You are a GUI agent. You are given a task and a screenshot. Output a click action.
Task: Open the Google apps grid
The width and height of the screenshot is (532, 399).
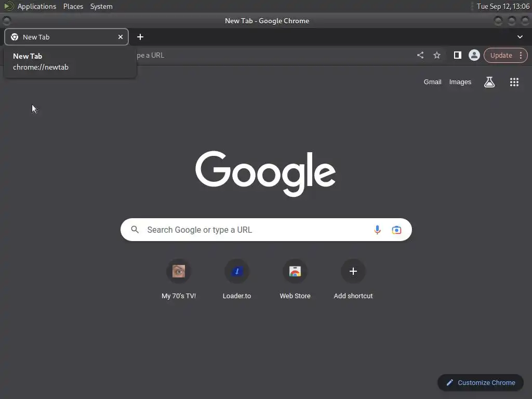tap(514, 82)
